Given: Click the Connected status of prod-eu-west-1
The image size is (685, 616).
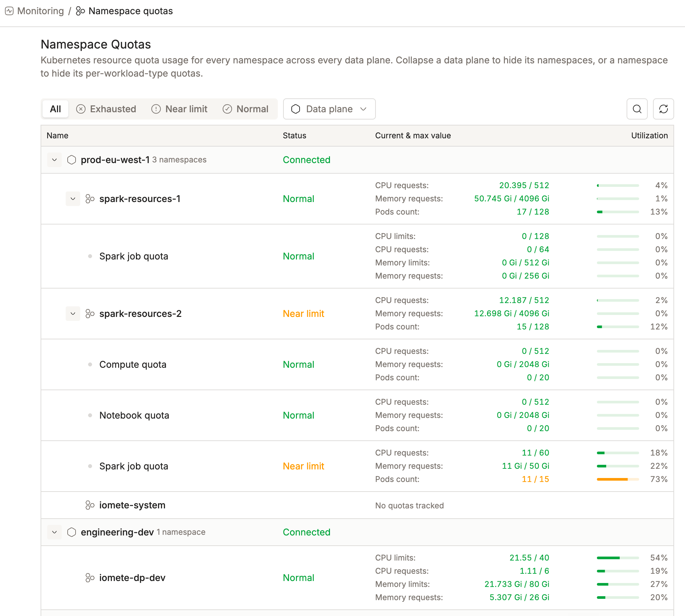Looking at the screenshot, I should click(307, 160).
